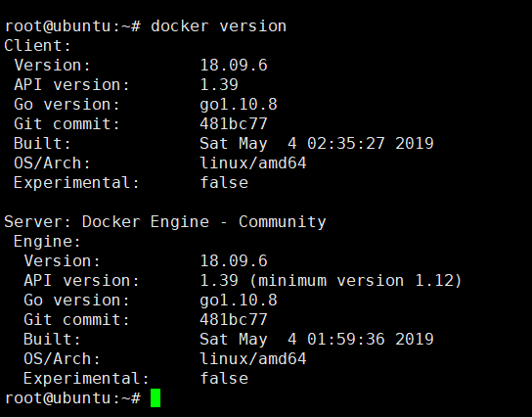Click Server Go version go1.10.8

click(x=239, y=301)
